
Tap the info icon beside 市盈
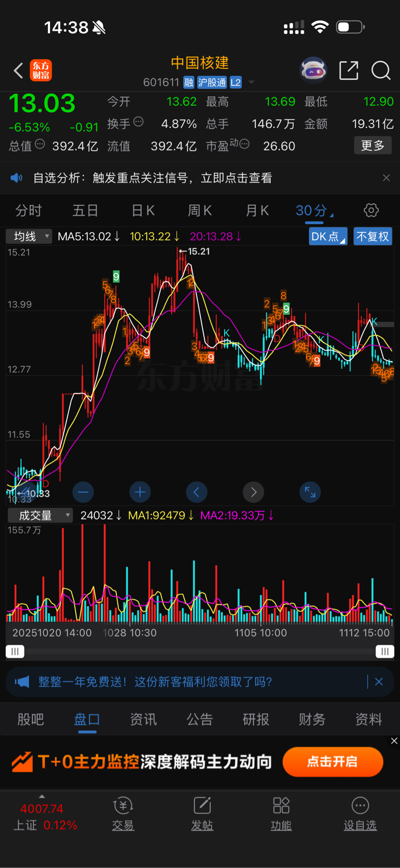[244, 144]
